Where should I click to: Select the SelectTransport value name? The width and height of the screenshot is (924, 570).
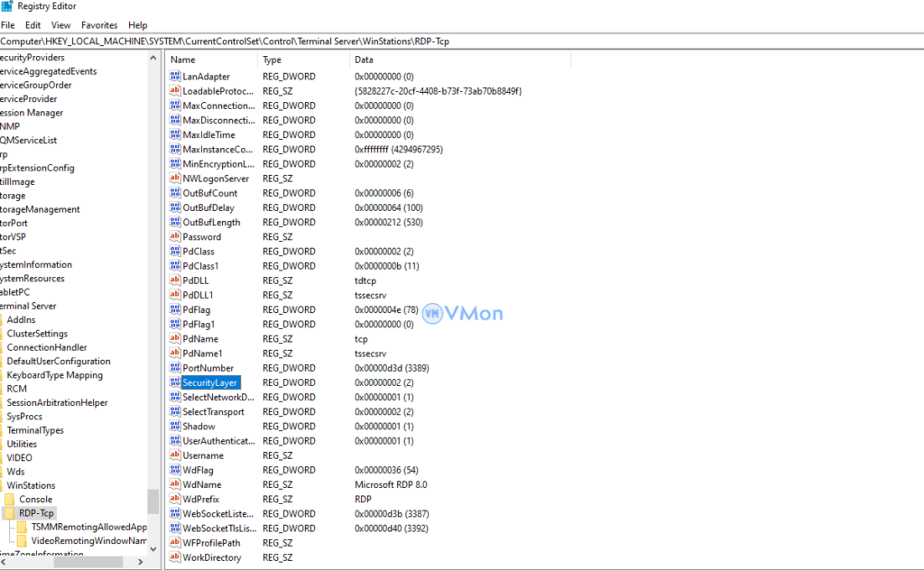[213, 411]
